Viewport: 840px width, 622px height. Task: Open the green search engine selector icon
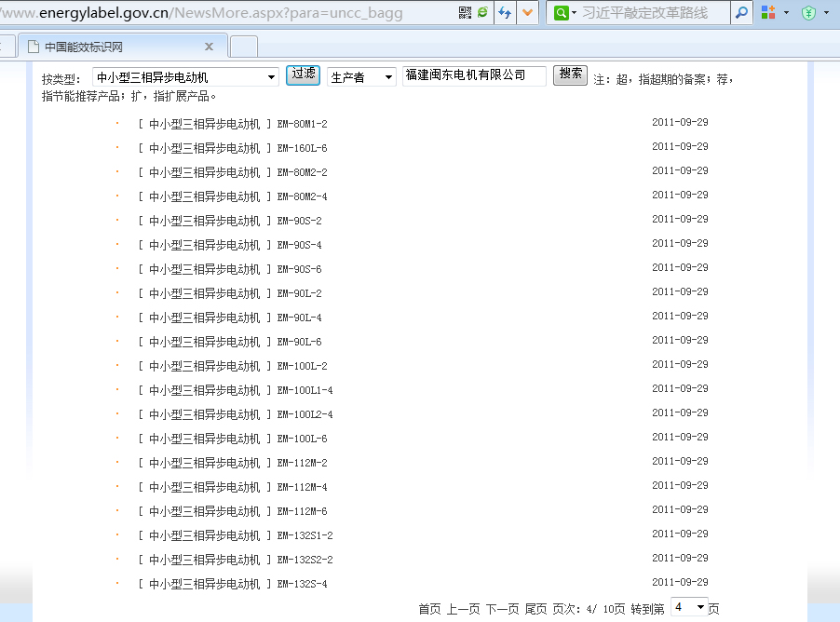(561, 12)
